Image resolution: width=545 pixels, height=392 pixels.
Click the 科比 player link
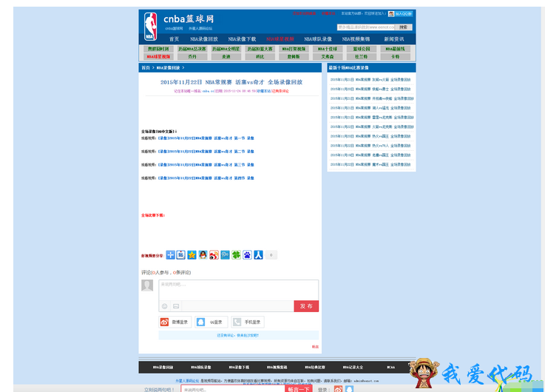pos(260,57)
